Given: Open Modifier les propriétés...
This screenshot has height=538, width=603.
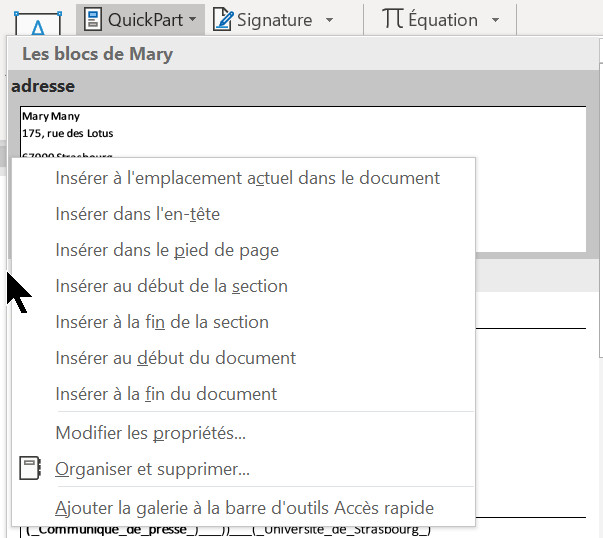Looking at the screenshot, I should coord(150,433).
